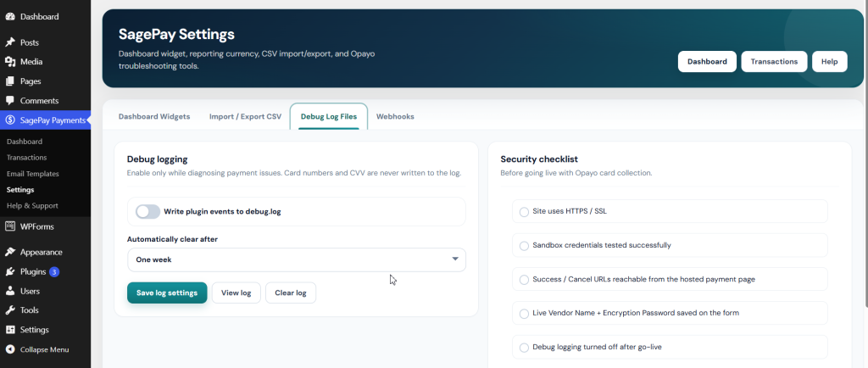This screenshot has width=868, height=368.
Task: Click the Appearance paintbrush icon
Action: (10, 253)
